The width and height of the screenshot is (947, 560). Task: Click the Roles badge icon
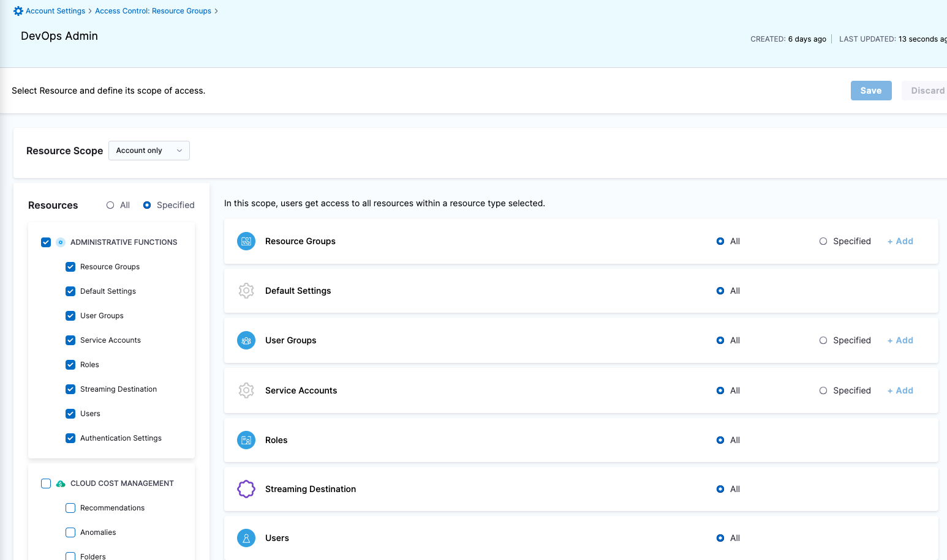[x=246, y=439]
